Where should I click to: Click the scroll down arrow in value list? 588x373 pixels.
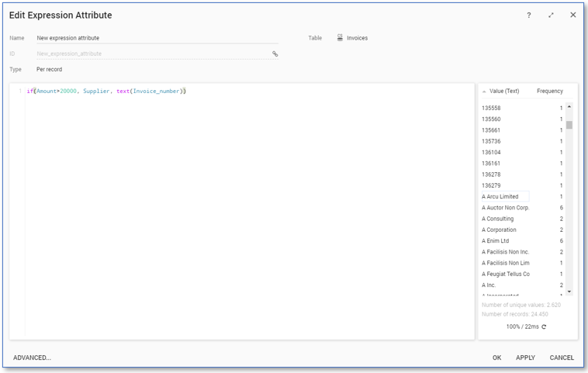coord(569,292)
